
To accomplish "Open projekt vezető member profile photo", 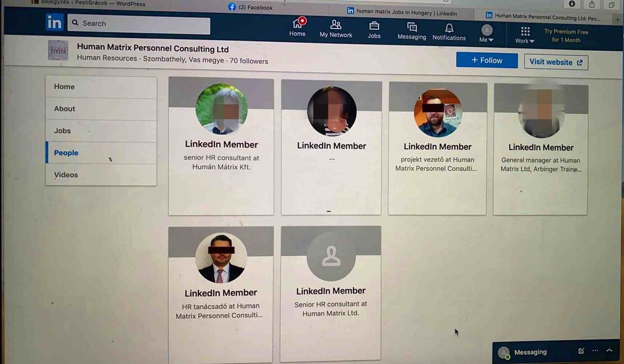I will tap(437, 113).
